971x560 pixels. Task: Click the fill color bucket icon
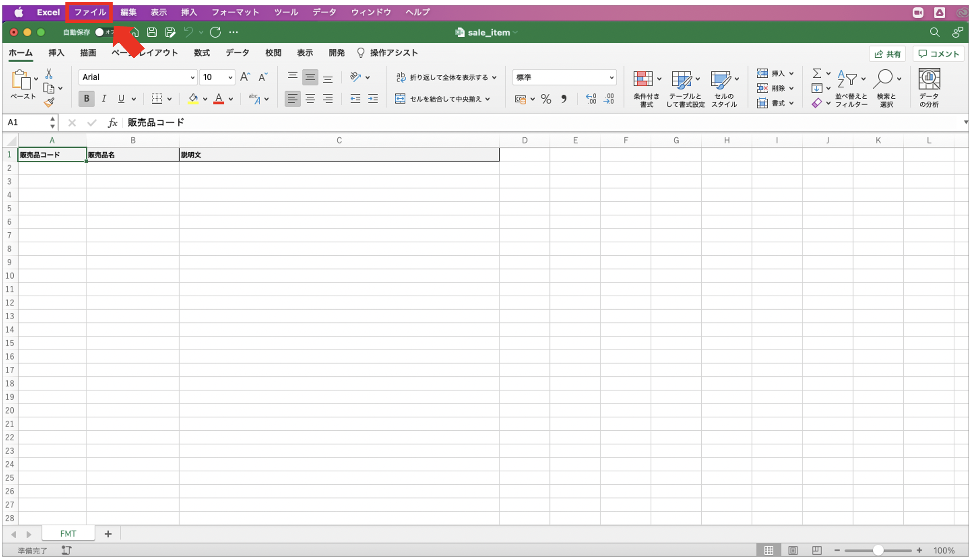coord(193,99)
